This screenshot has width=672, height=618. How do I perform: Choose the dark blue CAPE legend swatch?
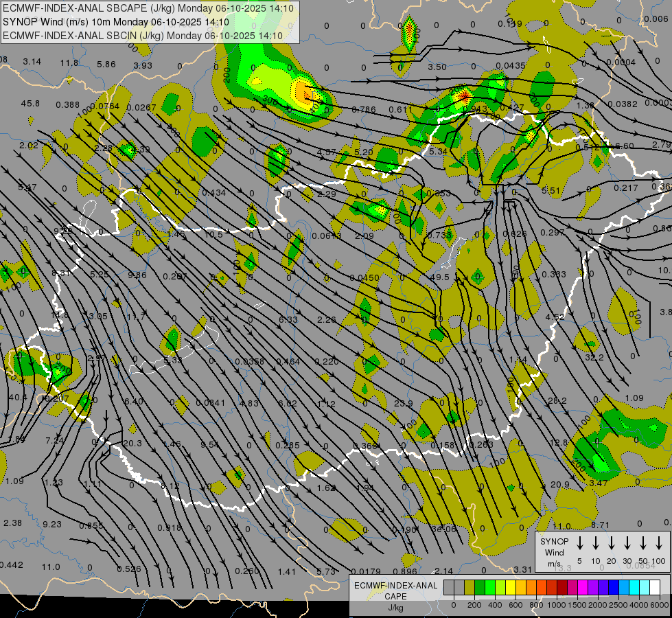tap(614, 587)
